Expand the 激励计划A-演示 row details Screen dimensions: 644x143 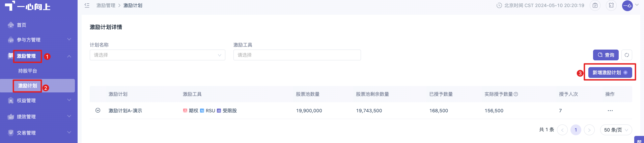(x=98, y=110)
